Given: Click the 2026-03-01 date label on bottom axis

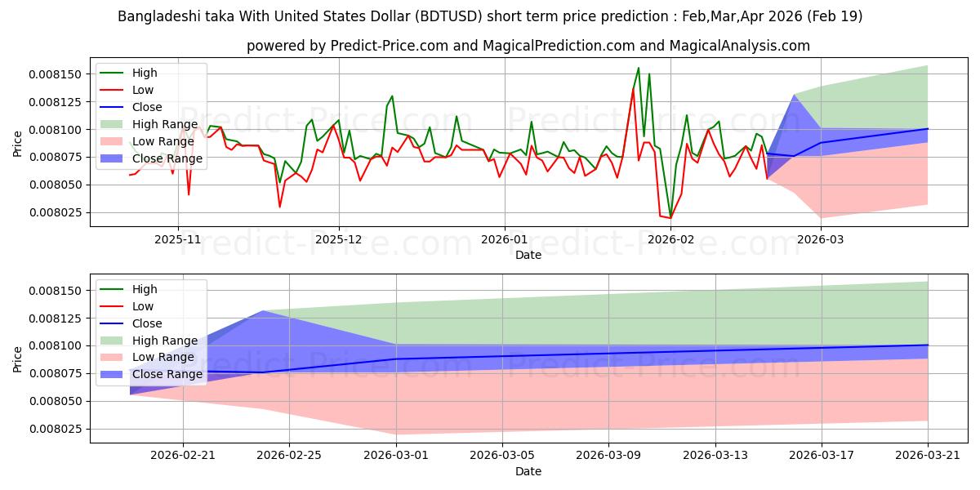Looking at the screenshot, I should 396,456.
